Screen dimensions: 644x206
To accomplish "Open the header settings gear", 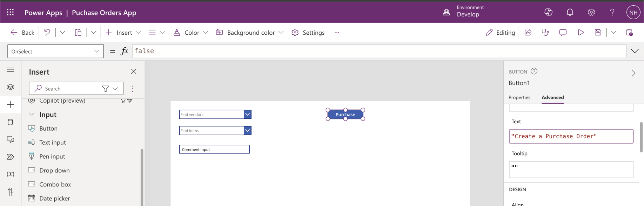I will (x=591, y=12).
